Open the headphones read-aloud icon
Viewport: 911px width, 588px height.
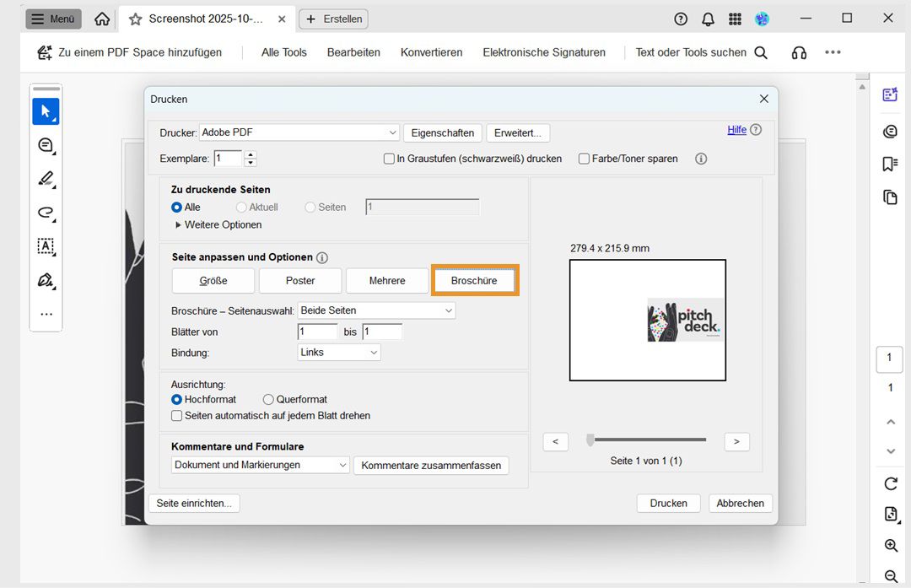point(799,53)
